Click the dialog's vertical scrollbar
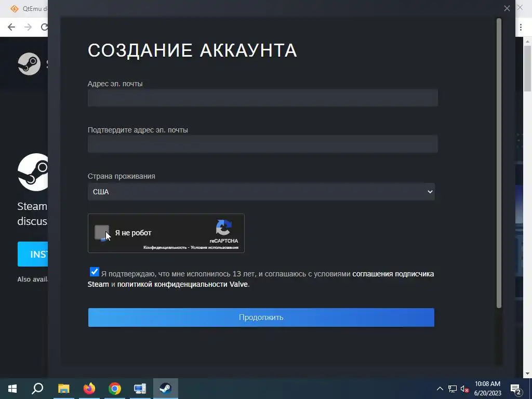Screen dimensions: 532x399 [x=499, y=163]
